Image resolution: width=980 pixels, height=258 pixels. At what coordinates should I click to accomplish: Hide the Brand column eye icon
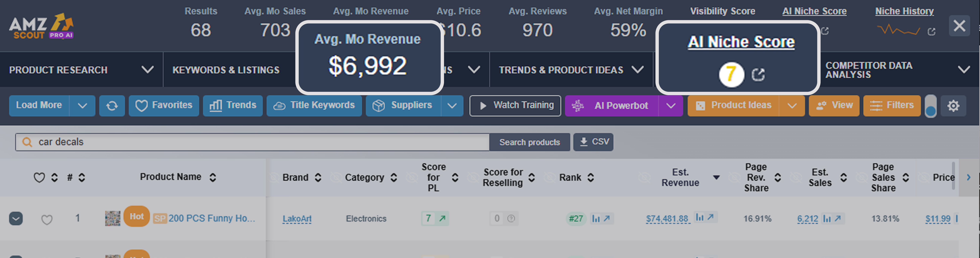click(274, 177)
